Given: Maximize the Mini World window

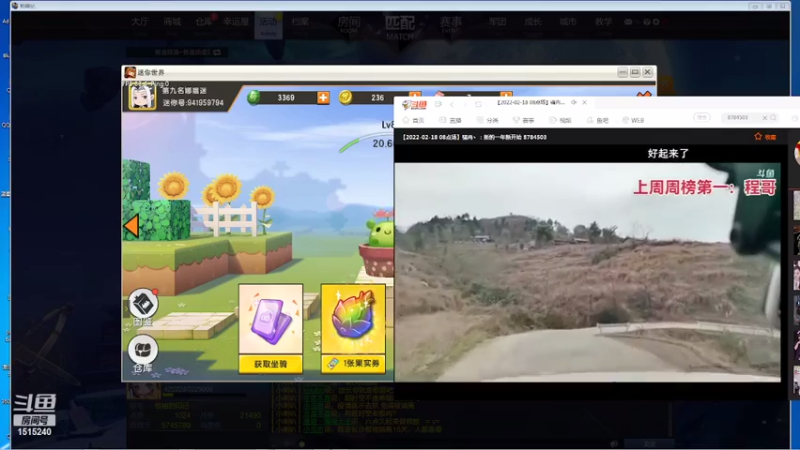Looking at the screenshot, I should pos(635,72).
